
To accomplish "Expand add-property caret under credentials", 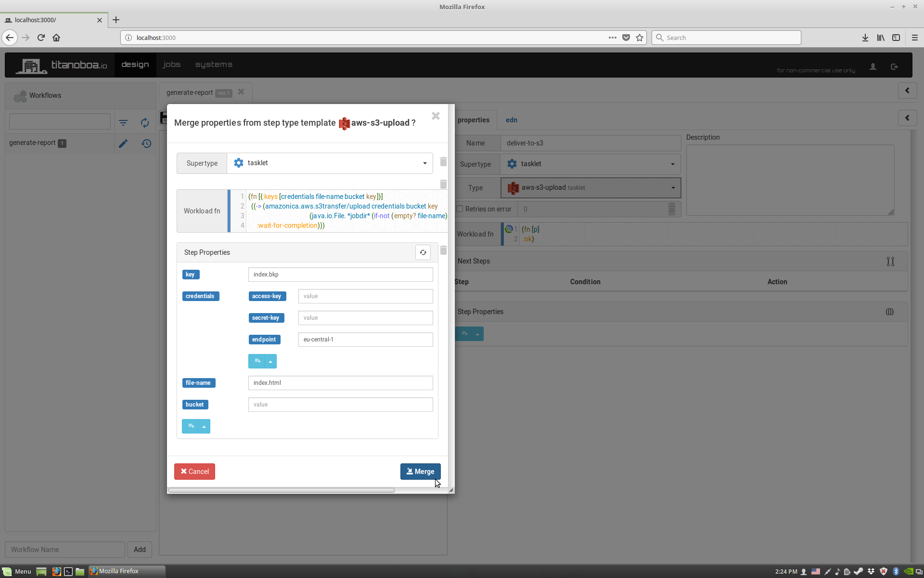I will 270,361.
